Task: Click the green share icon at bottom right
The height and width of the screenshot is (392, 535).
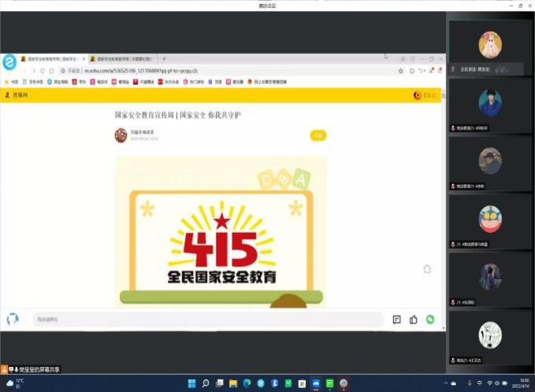Action: tap(430, 320)
